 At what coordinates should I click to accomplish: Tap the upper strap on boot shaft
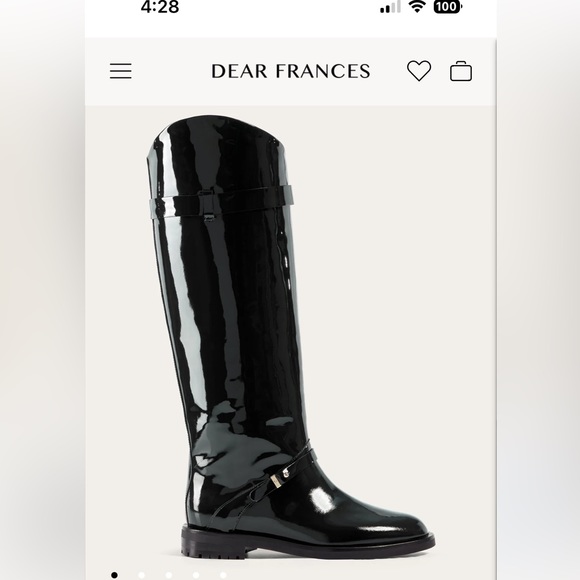pos(221,202)
